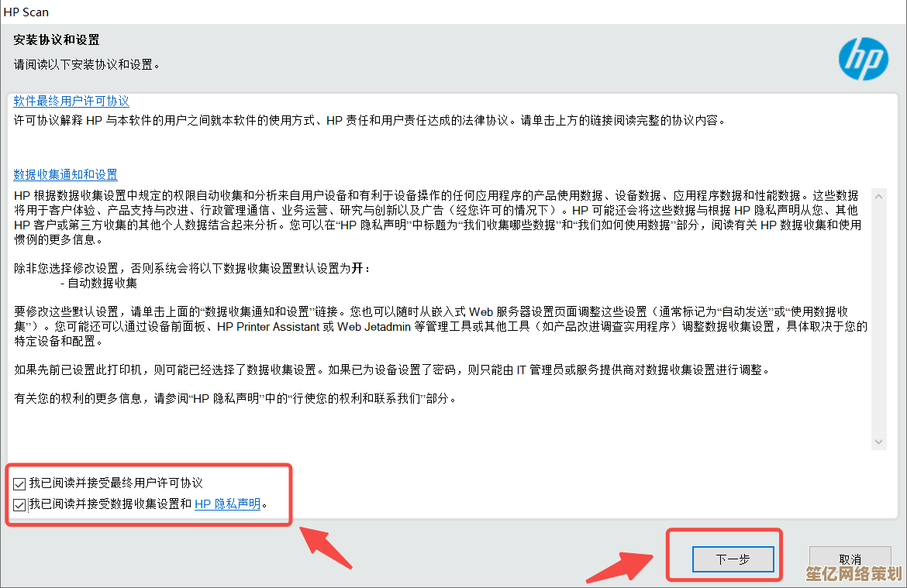Click the 笙亿网络策划 watermark

(854, 574)
